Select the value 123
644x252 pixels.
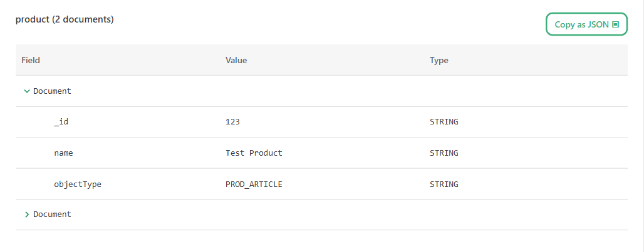click(x=232, y=122)
